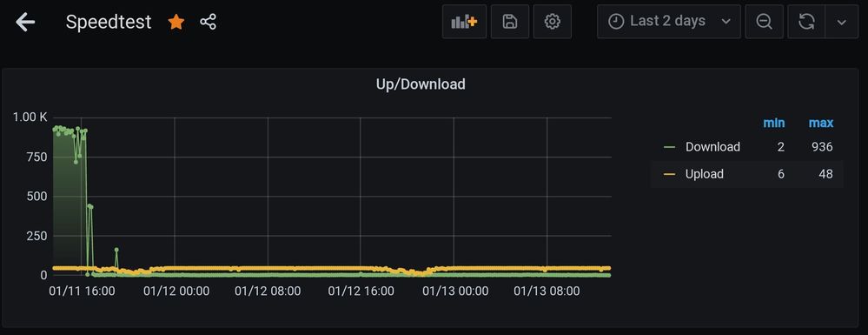868x335 pixels.
Task: Select the Download max value 936
Action: point(821,147)
